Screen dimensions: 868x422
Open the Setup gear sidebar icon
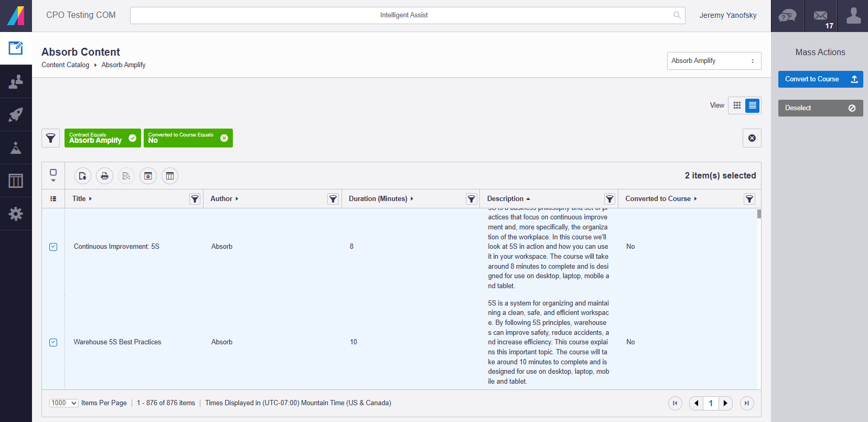coord(16,214)
